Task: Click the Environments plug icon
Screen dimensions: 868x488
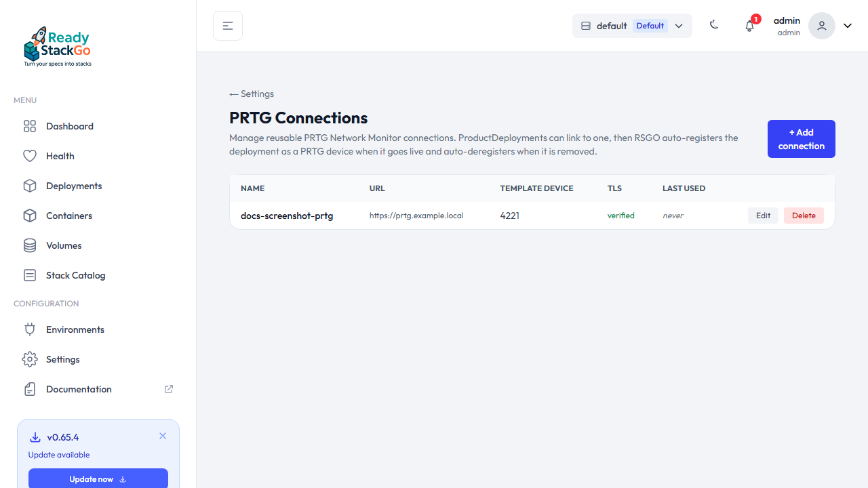Action: point(30,329)
